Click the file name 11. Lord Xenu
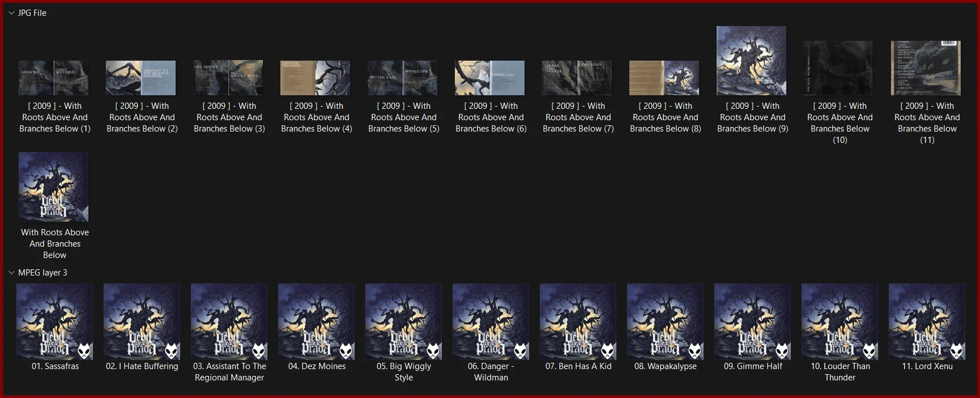This screenshot has width=980, height=398. [927, 366]
